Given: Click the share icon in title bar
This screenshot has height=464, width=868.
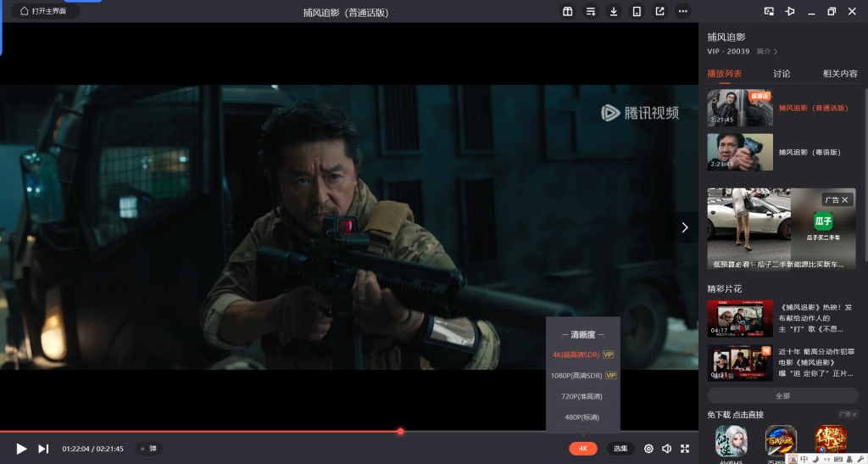Looking at the screenshot, I should 659,11.
